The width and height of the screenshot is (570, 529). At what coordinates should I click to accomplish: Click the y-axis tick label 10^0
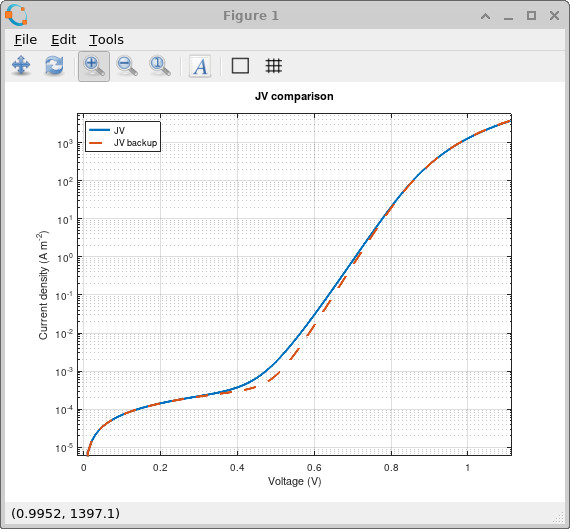tap(65, 258)
